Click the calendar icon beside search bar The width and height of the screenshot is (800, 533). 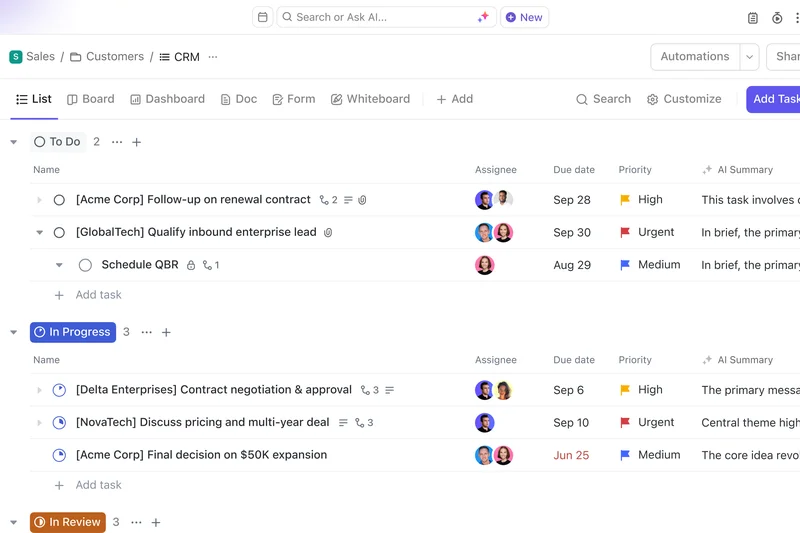(x=262, y=17)
